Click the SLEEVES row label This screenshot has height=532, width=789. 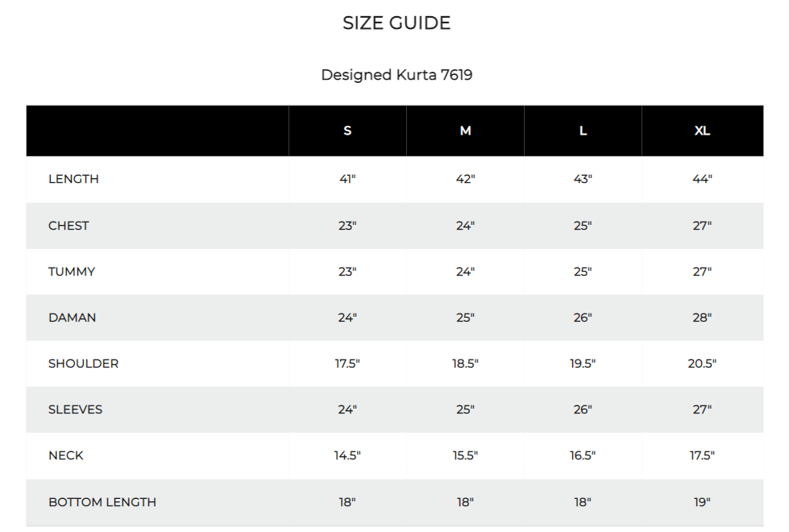(x=75, y=409)
